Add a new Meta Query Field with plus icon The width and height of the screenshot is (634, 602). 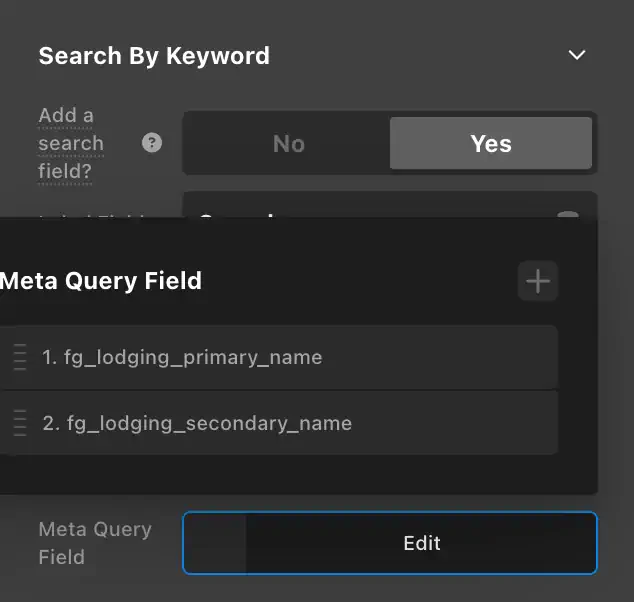[x=538, y=281]
